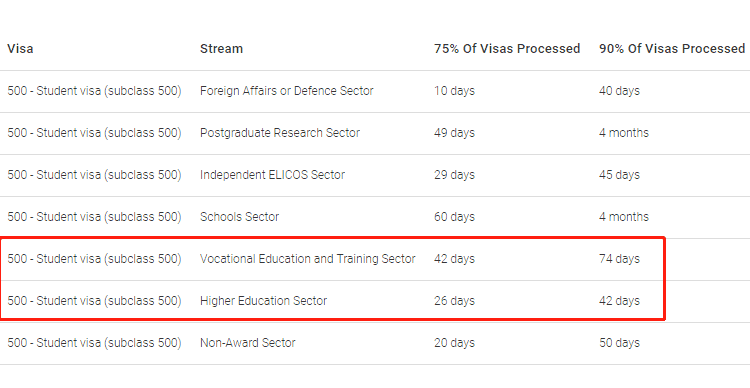
Task: Select the Schools Sector stream cell
Action: tap(239, 217)
